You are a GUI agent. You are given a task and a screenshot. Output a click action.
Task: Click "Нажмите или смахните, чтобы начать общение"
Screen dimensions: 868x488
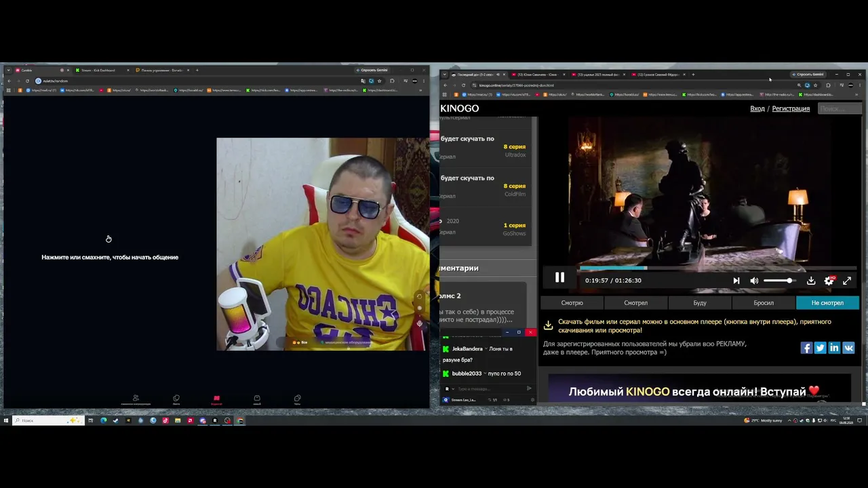coord(110,258)
